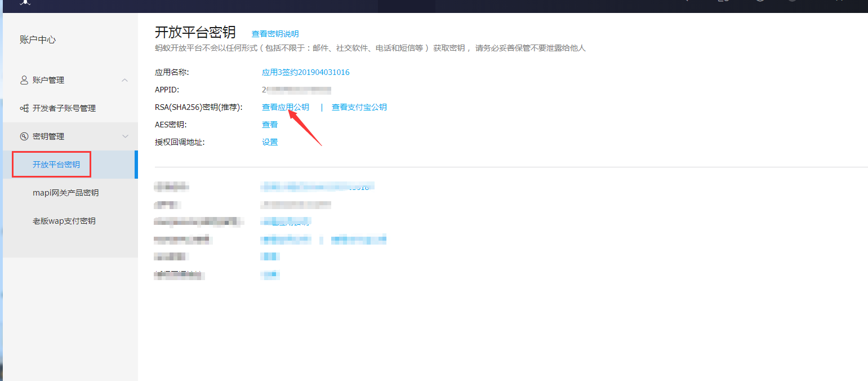Collapse 账户管理 using its up chevron
The width and height of the screenshot is (868, 381).
point(125,80)
